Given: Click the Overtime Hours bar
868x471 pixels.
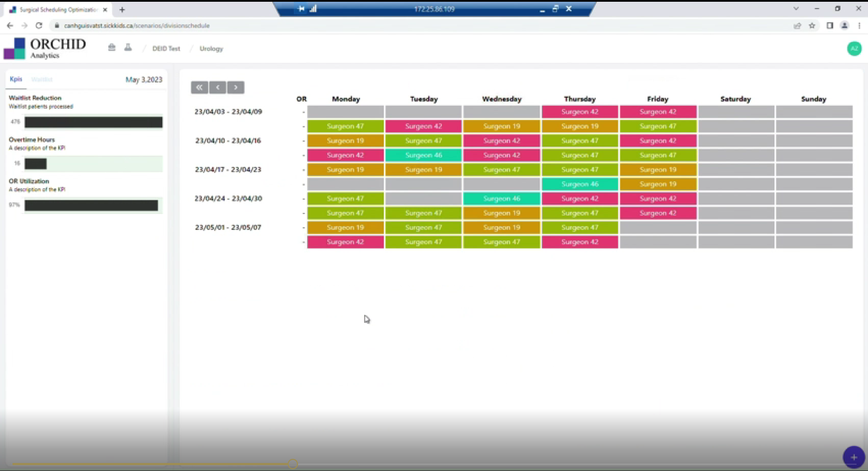Looking at the screenshot, I should (x=36, y=163).
